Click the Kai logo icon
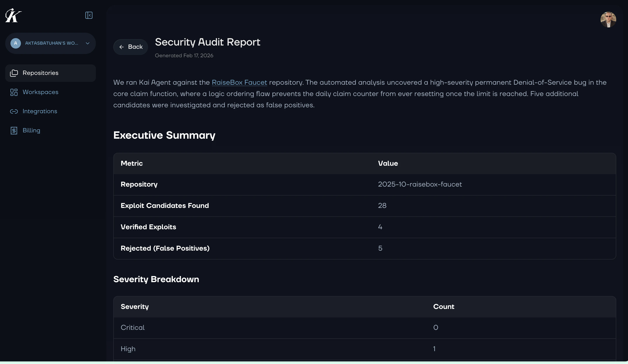628x364 pixels. [x=14, y=15]
